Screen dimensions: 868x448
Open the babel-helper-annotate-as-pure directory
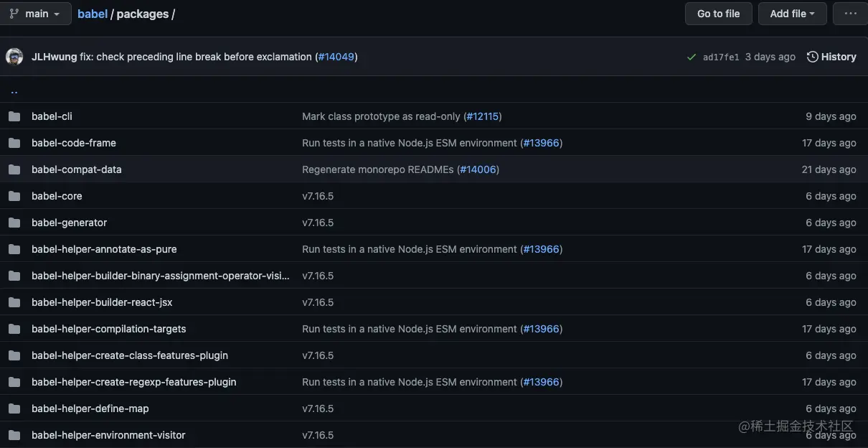point(104,249)
